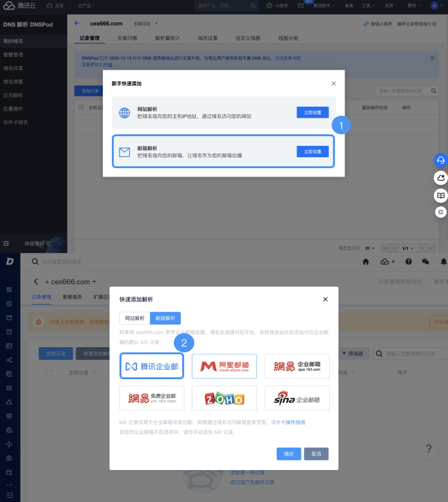
Task: Open the mail inbox icon with 99+ badge
Action: point(301,6)
